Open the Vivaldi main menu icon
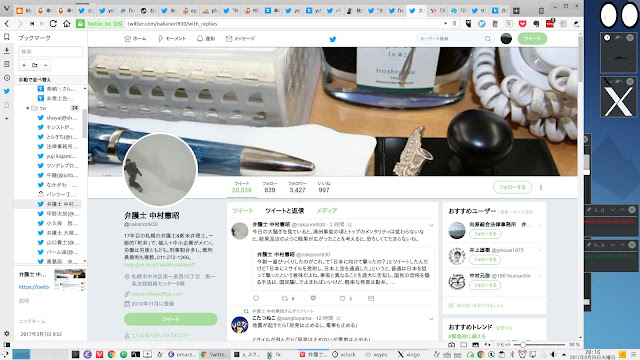Image resolution: width=640 pixels, height=360 pixels. tap(6, 9)
